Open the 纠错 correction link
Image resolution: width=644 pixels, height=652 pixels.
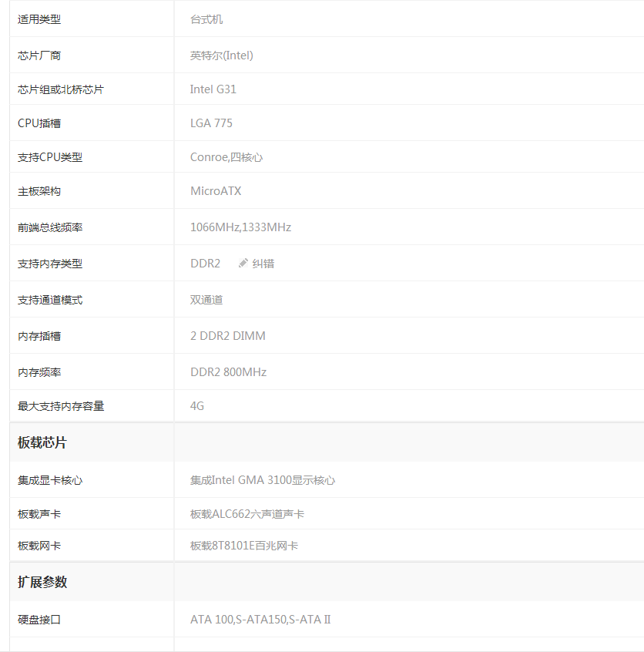(x=263, y=264)
